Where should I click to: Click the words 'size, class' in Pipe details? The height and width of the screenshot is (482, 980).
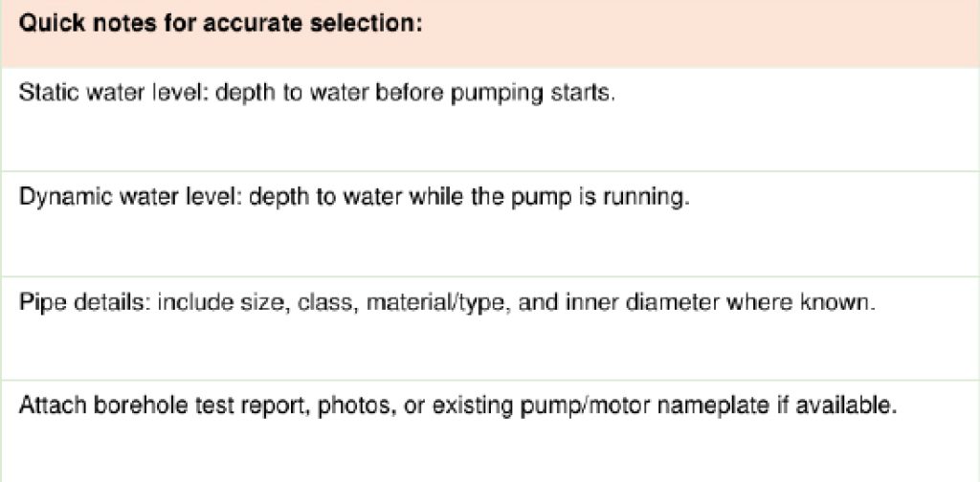[294, 303]
